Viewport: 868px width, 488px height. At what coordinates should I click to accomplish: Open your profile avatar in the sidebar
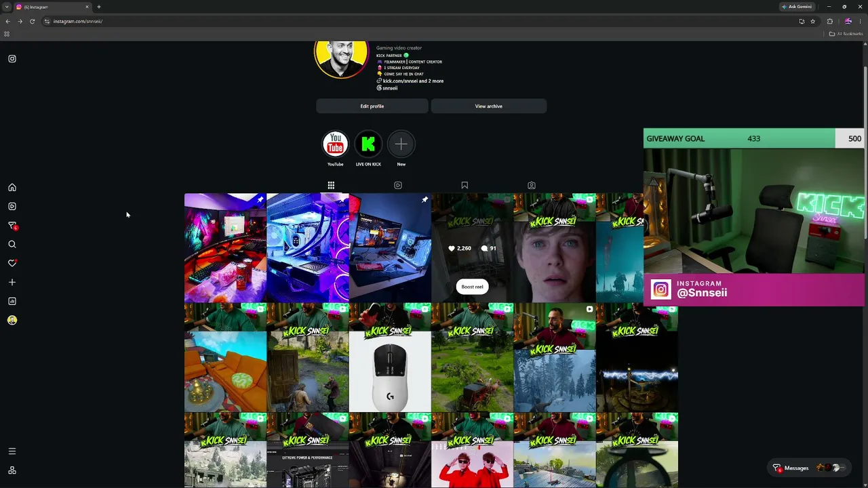point(12,320)
